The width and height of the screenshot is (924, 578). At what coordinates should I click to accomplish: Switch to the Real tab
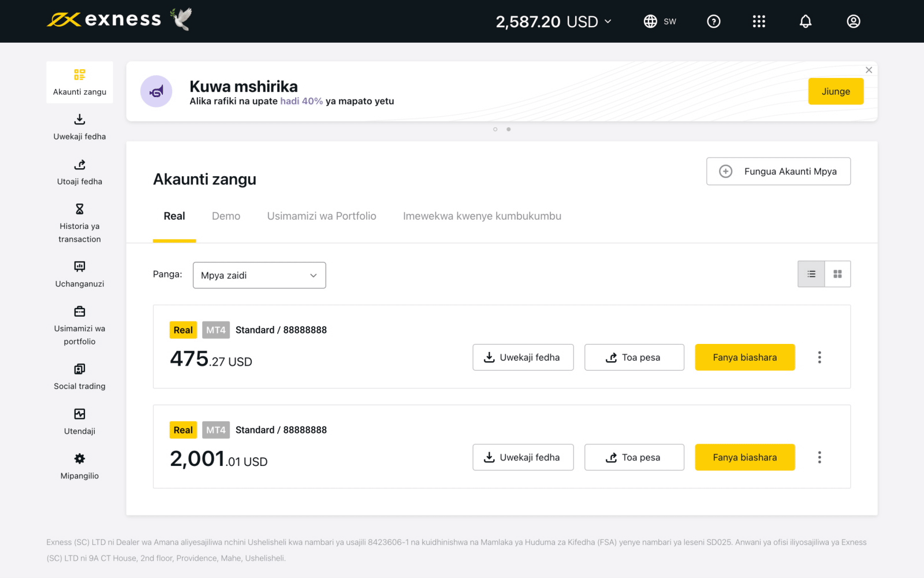coord(174,216)
